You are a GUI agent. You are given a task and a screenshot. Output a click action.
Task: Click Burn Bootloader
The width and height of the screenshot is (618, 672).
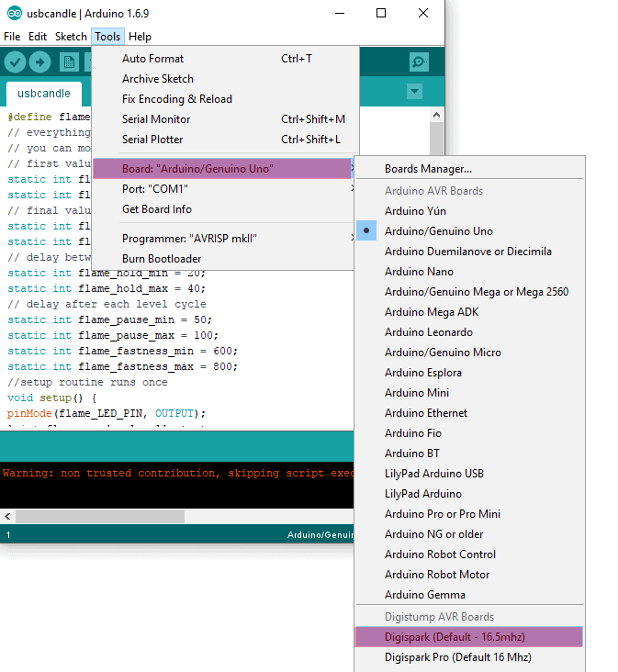(223, 259)
